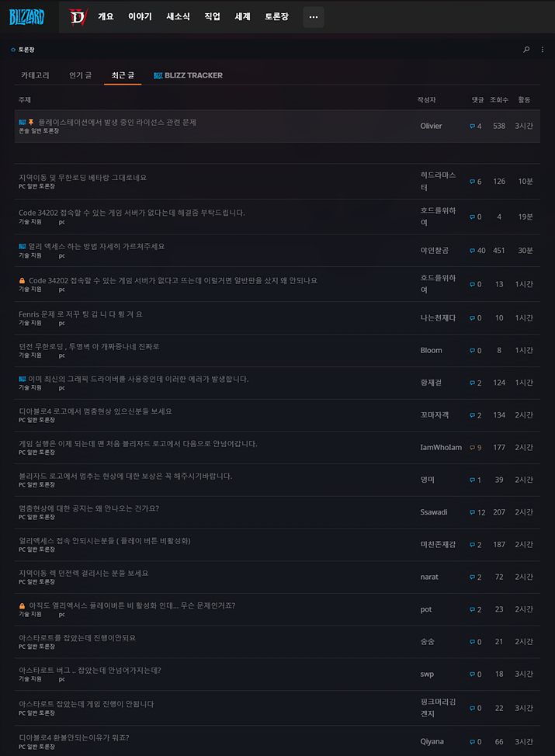555x756 pixels.
Task: Open the BLIZZ TRACKER tab
Action: pos(188,75)
